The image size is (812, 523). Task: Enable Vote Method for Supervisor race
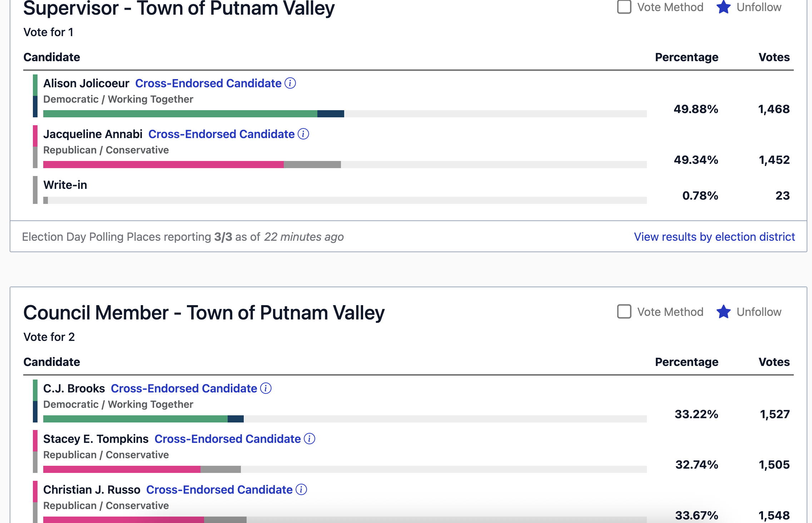pos(624,7)
